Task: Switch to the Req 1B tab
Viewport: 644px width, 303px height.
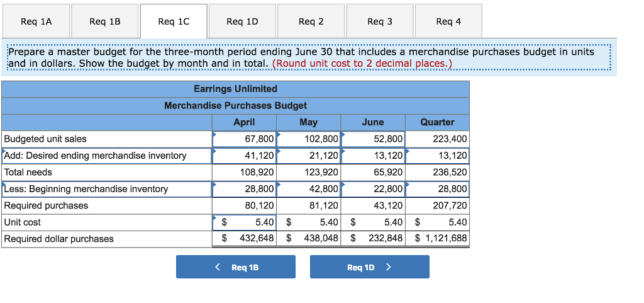Action: tap(105, 21)
